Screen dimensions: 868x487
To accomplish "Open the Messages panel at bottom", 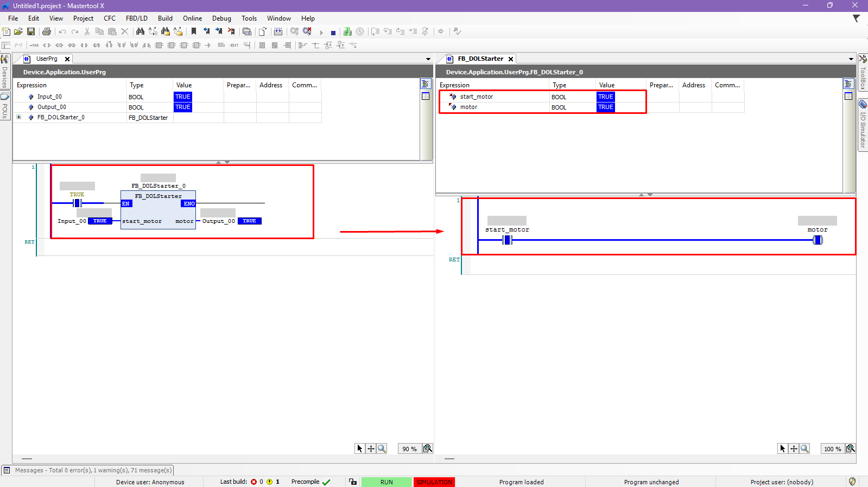I will [x=88, y=470].
